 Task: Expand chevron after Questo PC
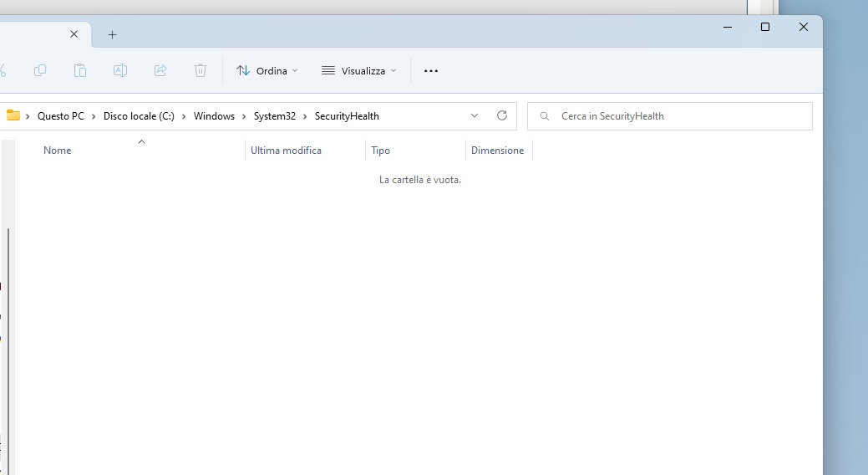(94, 116)
